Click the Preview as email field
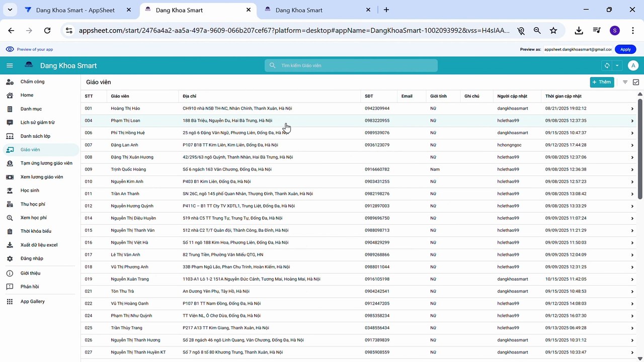The height and width of the screenshot is (362, 644). point(578,49)
